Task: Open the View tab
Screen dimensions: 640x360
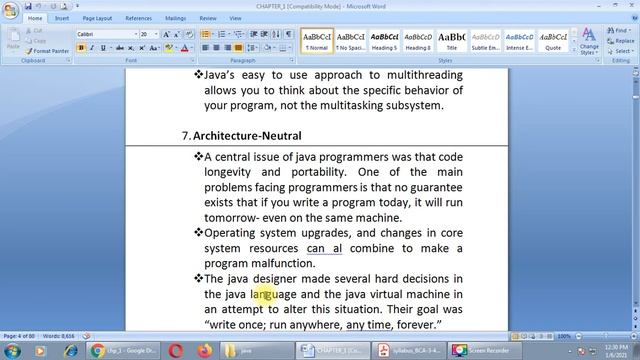Action: click(235, 18)
